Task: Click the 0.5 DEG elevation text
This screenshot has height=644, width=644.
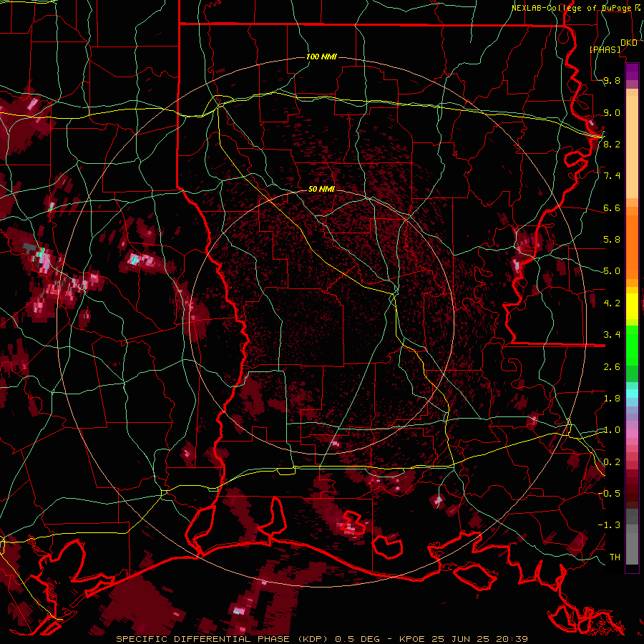Action: (358, 639)
